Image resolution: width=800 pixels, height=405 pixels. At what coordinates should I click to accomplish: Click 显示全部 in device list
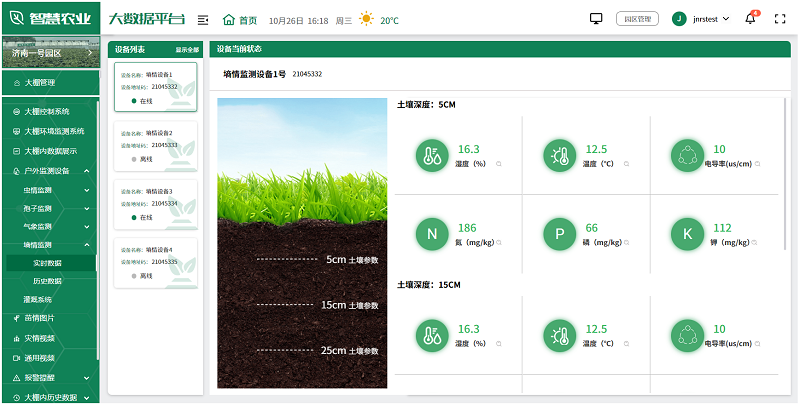pyautogui.click(x=187, y=49)
